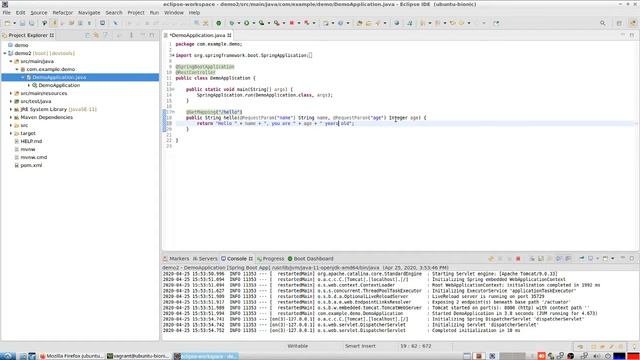Click the green Run icon in toolbar

(247, 23)
